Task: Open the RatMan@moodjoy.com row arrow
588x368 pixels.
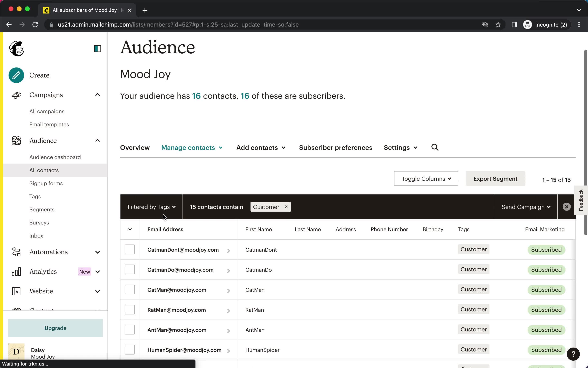Action: coord(228,311)
